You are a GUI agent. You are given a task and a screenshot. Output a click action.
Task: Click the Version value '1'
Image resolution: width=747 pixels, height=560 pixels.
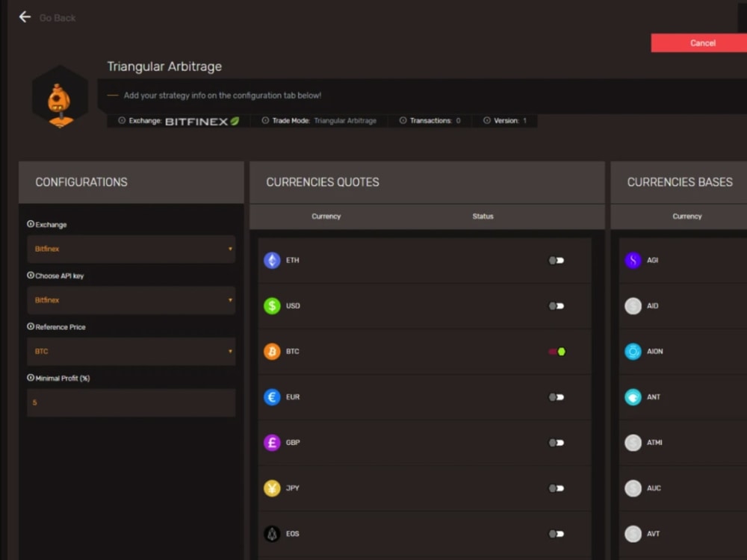(524, 121)
